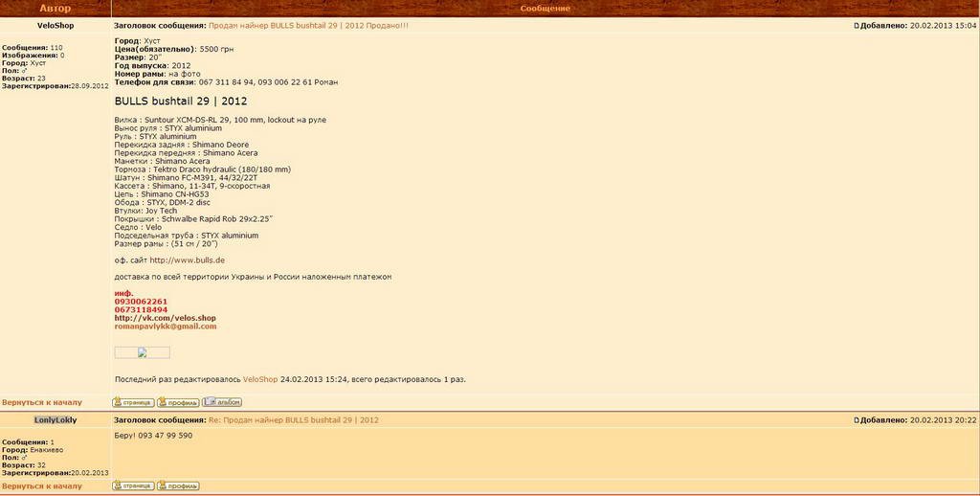Open VeloShop's album via the 'альбом' button
The width and height of the screenshot is (980, 496).
click(222, 403)
